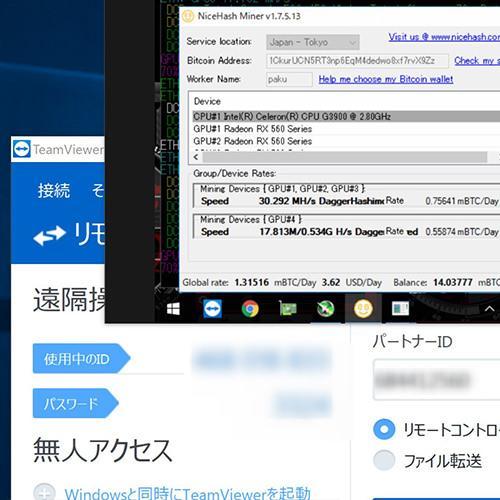Click Windowsと同時にTeamViewerを起動 link
This screenshot has width=500, height=500.
point(188,493)
